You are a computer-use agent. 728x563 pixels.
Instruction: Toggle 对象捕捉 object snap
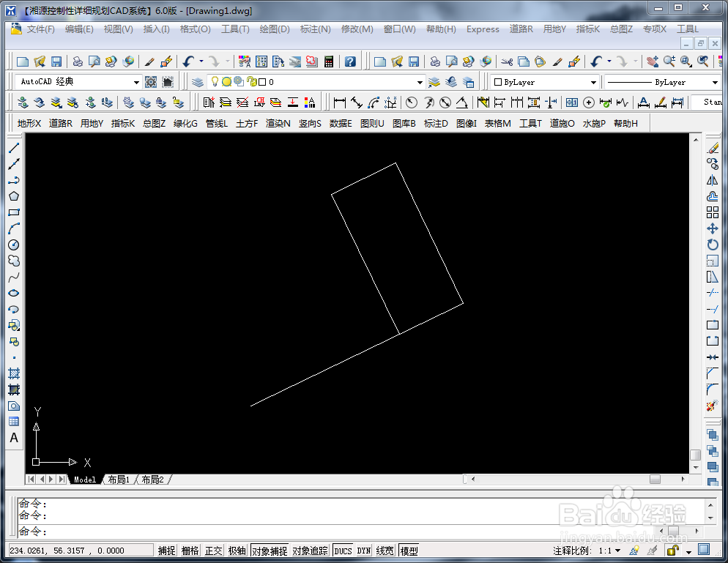pyautogui.click(x=270, y=551)
